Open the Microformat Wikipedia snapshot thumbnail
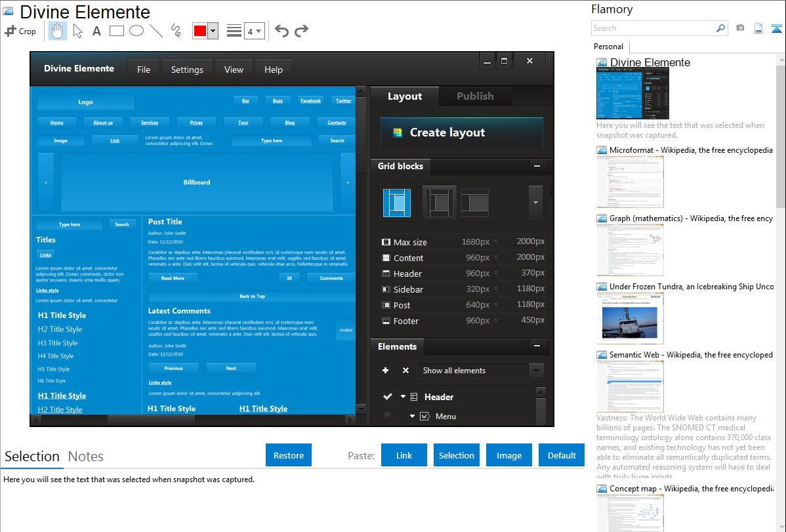The image size is (786, 532). [x=630, y=182]
